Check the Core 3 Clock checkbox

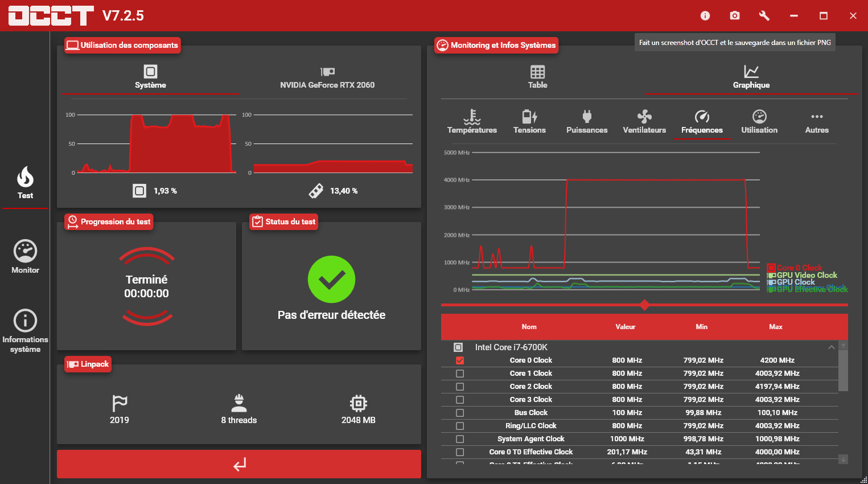(x=460, y=400)
